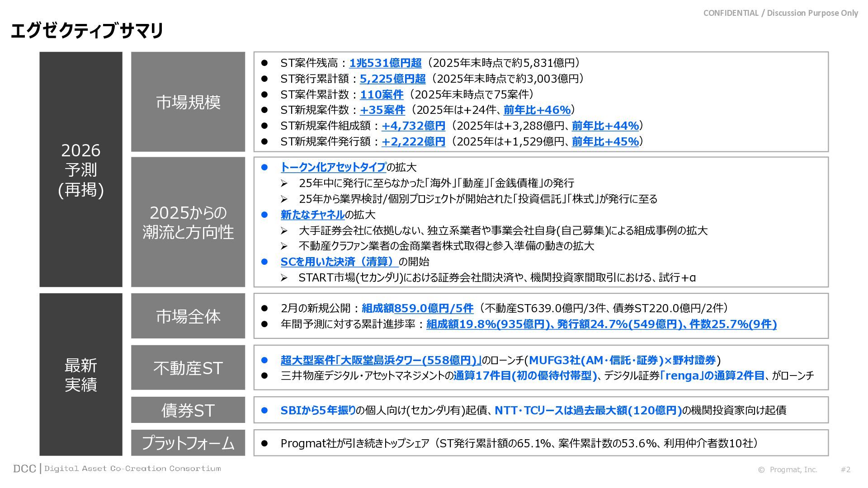Select the 不動産ST label box

(x=188, y=367)
